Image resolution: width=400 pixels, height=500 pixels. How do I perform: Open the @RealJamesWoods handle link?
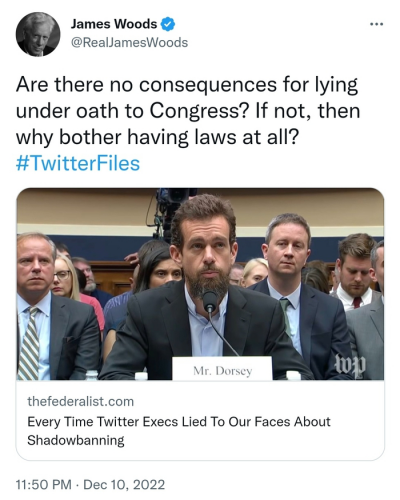[x=129, y=43]
